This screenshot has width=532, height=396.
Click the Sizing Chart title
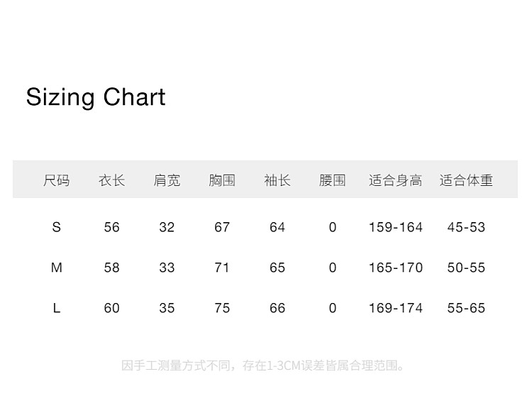click(96, 97)
